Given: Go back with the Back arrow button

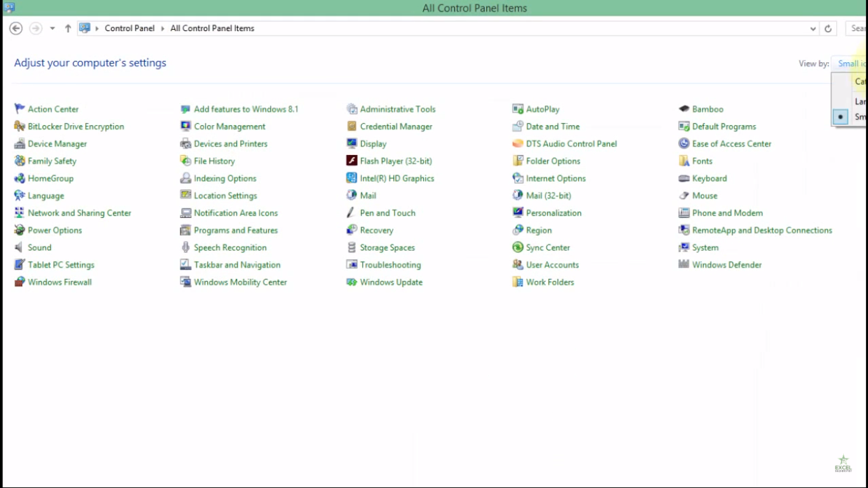Looking at the screenshot, I should coord(16,29).
